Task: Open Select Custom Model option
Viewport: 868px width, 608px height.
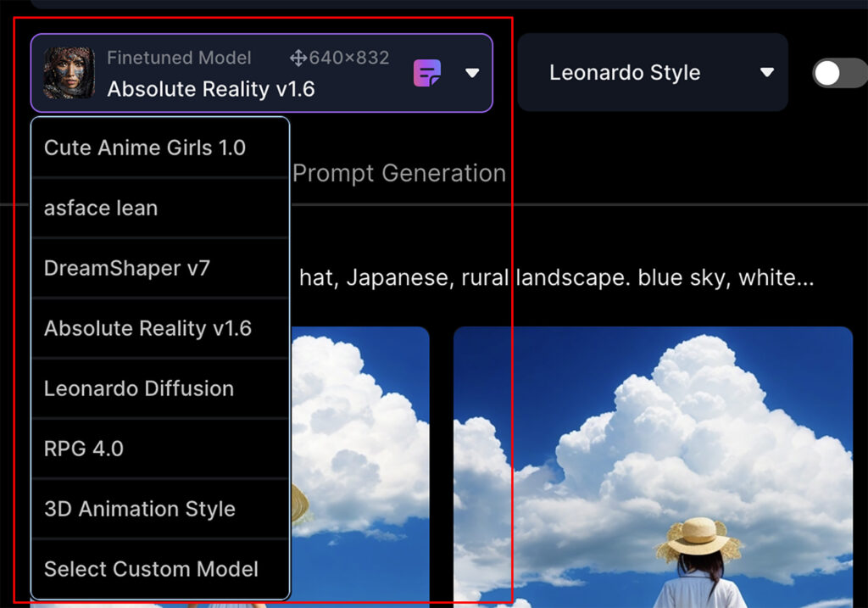Action: click(160, 569)
